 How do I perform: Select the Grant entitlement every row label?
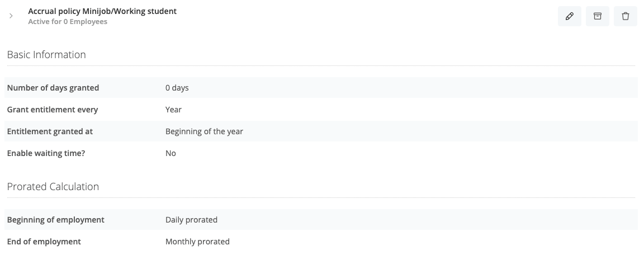(x=53, y=110)
